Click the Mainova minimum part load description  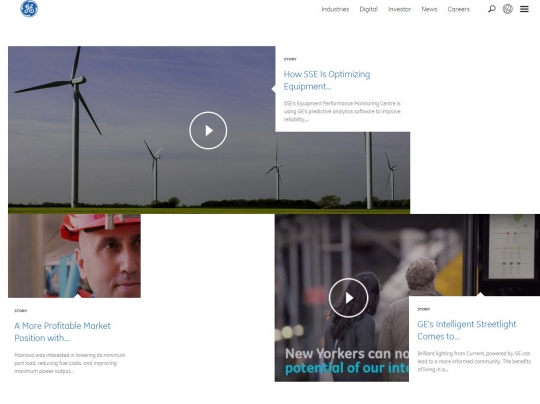pyautogui.click(x=70, y=363)
